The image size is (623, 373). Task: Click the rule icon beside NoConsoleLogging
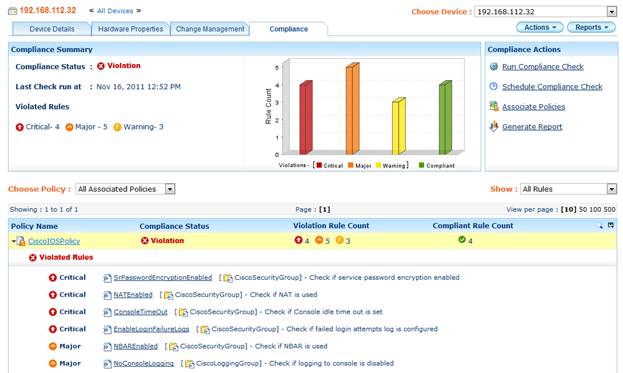pyautogui.click(x=107, y=364)
